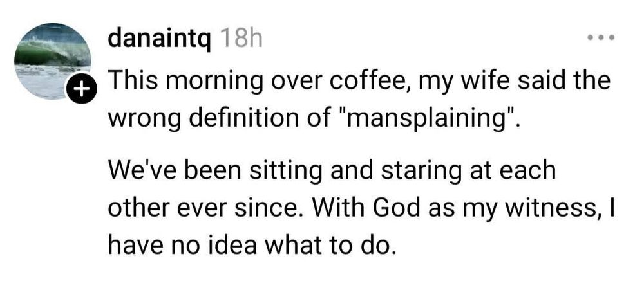Click the final line "have no idea what to do."
This screenshot has height=281, width=644.
pos(249,245)
